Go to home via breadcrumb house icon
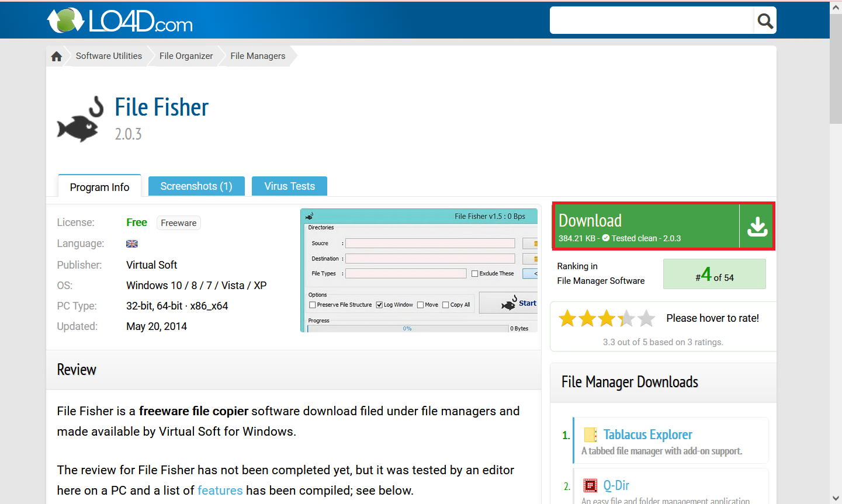Image resolution: width=842 pixels, height=504 pixels. pos(57,56)
